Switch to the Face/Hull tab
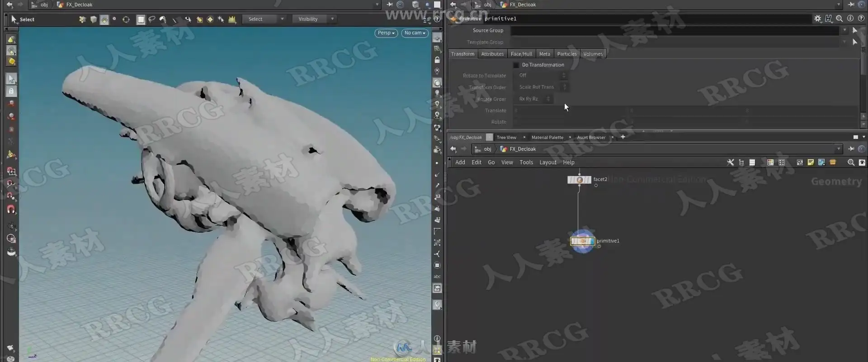This screenshot has width=868, height=362. pyautogui.click(x=521, y=54)
